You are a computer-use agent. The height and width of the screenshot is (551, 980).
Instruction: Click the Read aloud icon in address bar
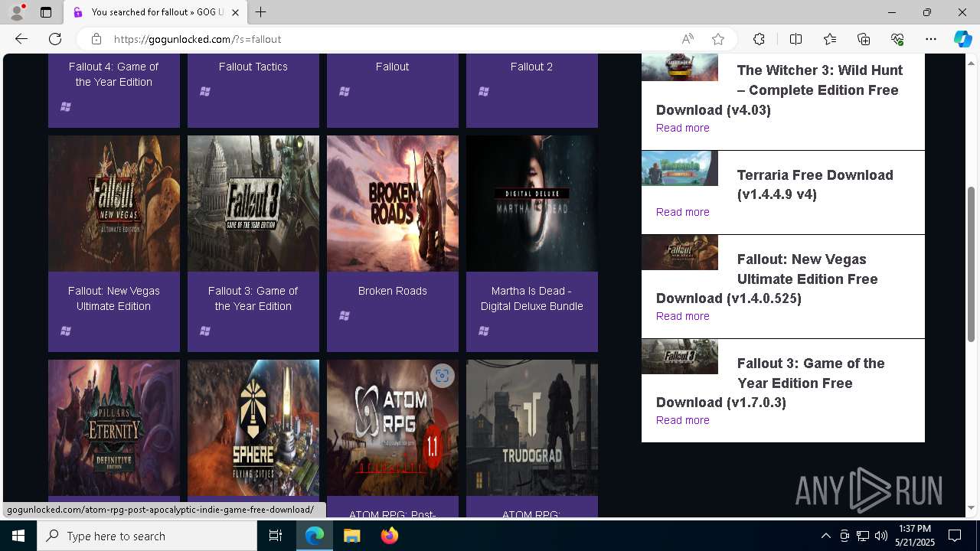688,39
